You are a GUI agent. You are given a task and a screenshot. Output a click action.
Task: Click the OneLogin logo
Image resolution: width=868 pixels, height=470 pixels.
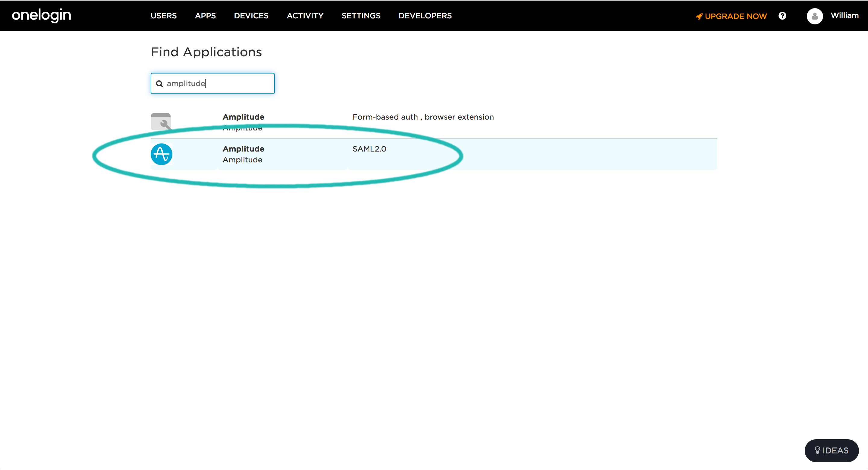click(42, 15)
